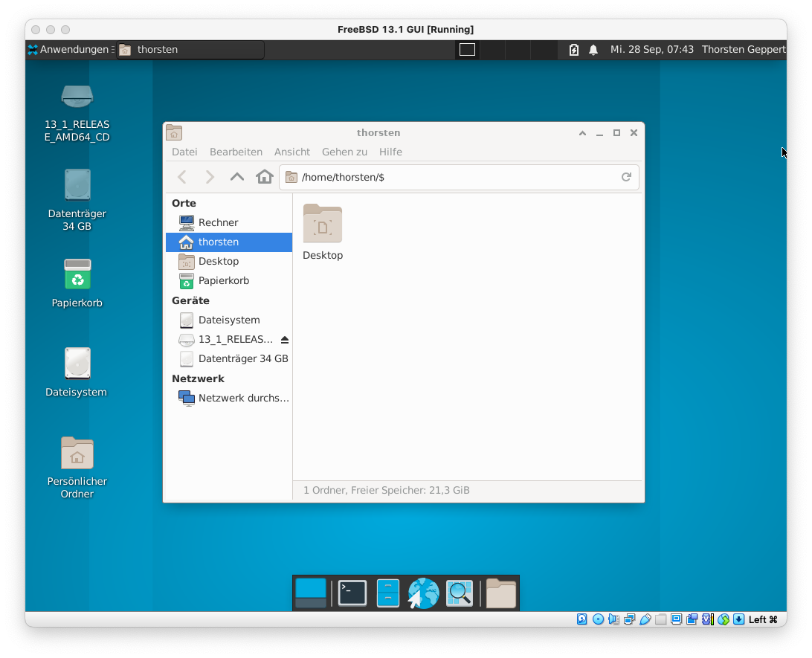Go to home directory via toolbar home icon
Viewport: 812px width, 658px height.
pos(264,177)
